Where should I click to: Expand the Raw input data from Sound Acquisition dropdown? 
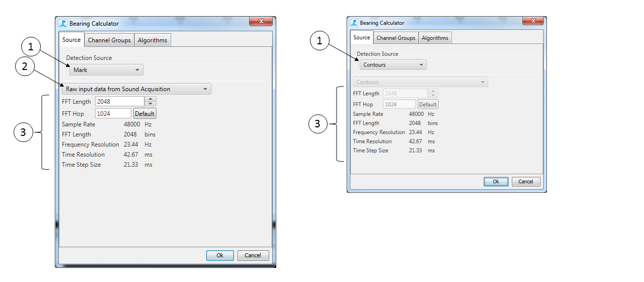[136, 89]
